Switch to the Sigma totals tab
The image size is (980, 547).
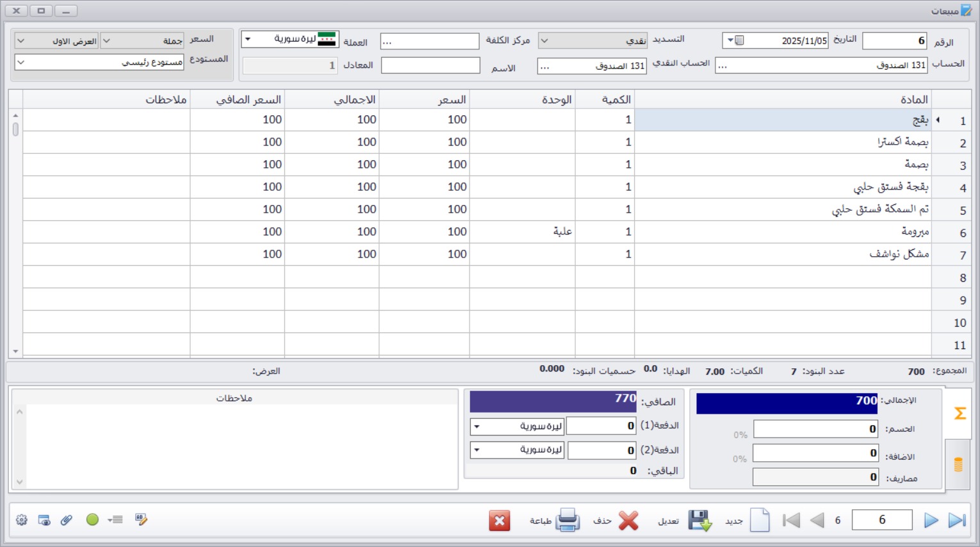(960, 413)
